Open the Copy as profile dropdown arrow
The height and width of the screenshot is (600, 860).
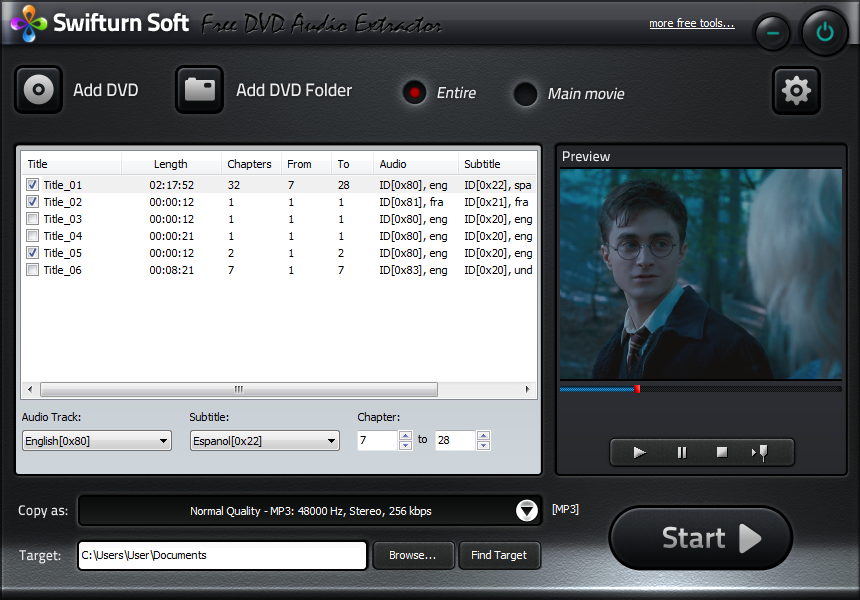click(527, 511)
